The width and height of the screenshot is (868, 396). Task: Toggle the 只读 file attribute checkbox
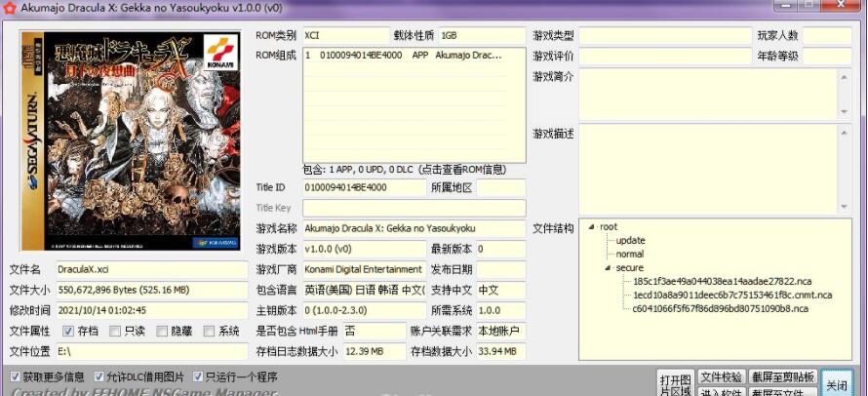click(x=115, y=332)
